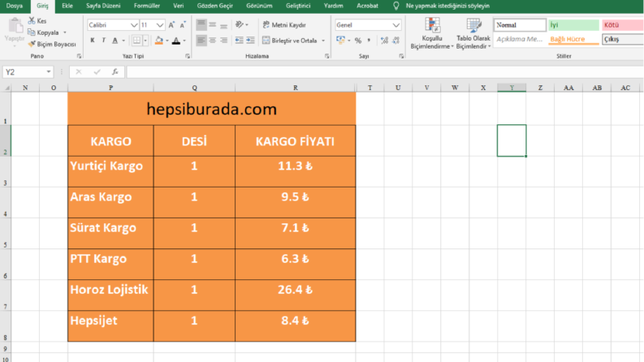Apply the Kötü cell style

point(623,25)
